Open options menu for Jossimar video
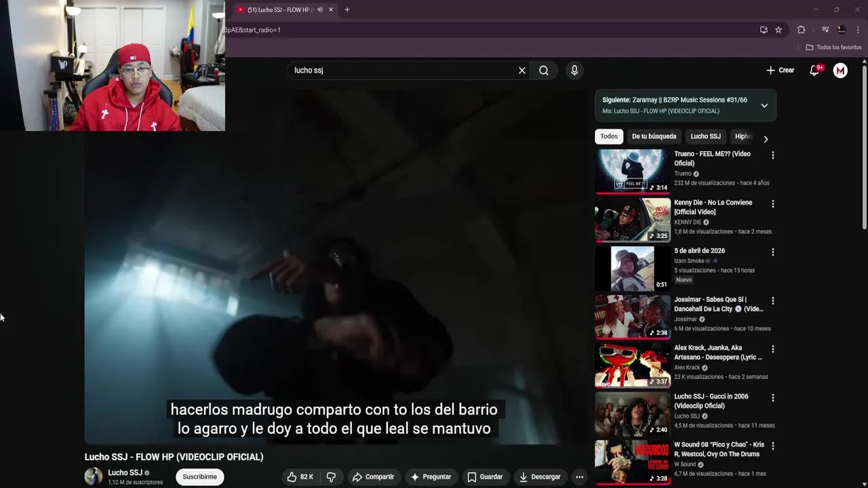Screen dimensions: 868x488 point(773,301)
